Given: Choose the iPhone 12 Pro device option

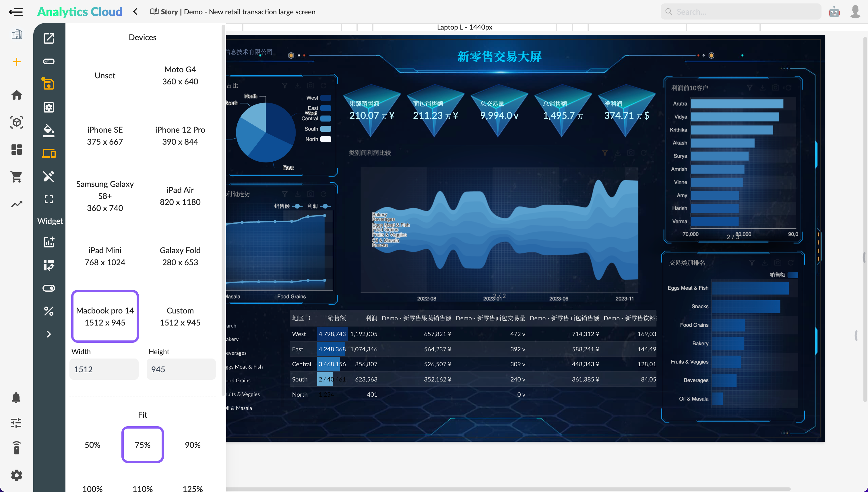Looking at the screenshot, I should tap(180, 135).
